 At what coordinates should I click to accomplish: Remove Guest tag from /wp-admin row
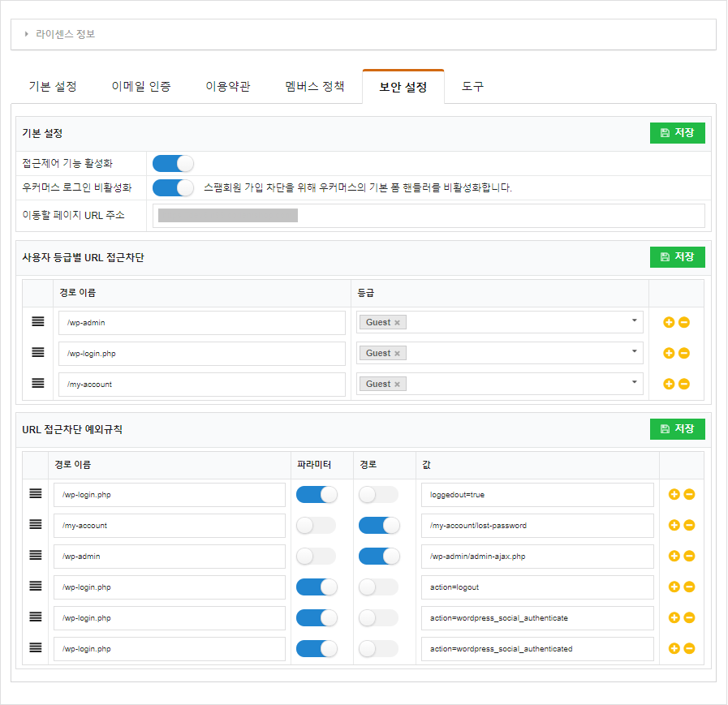click(x=397, y=323)
